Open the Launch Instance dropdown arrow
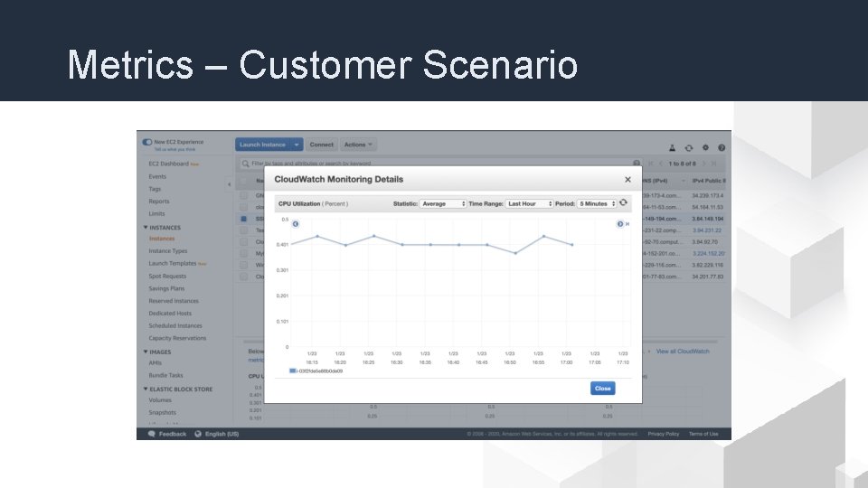 [x=297, y=145]
